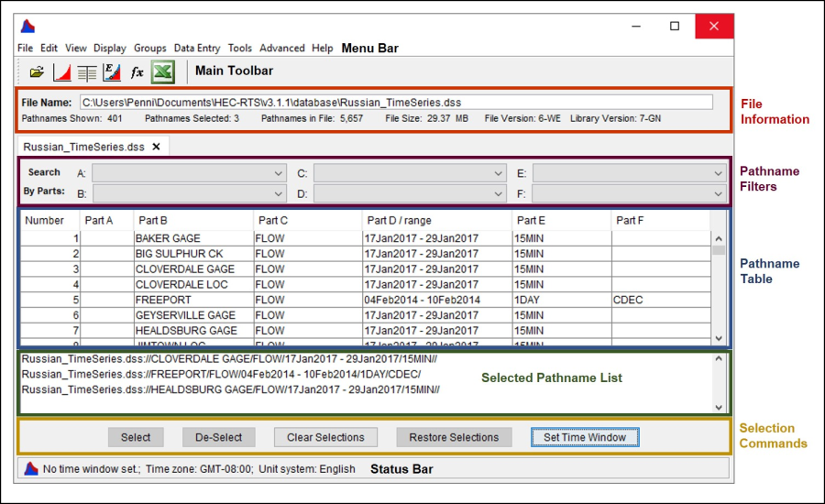Screen dimensions: 825x504
Task: Select CLOVERDALE LOC row
Action: point(366,284)
